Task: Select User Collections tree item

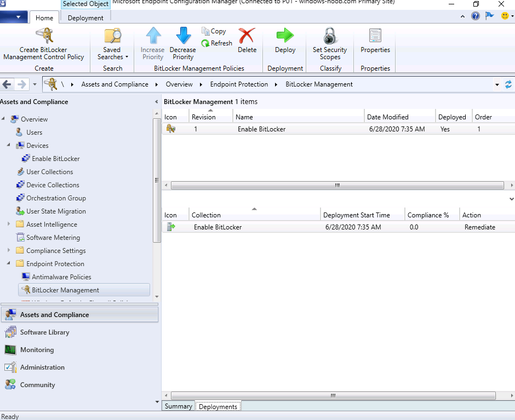Action: tap(50, 172)
